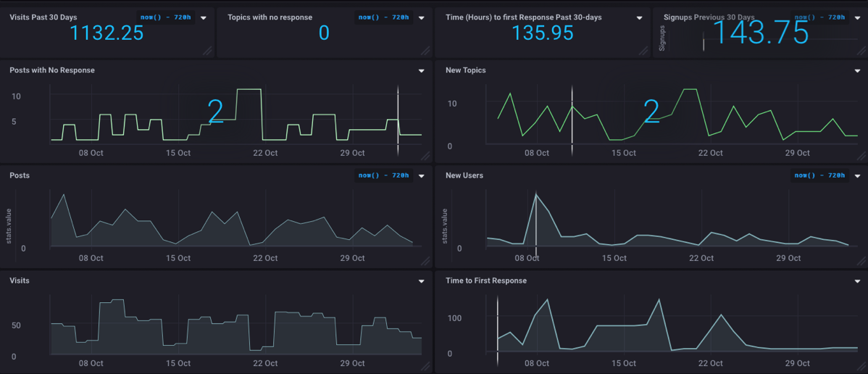Open the Posts with No Response cell menu
Image resolution: width=868 pixels, height=374 pixels.
coord(422,71)
